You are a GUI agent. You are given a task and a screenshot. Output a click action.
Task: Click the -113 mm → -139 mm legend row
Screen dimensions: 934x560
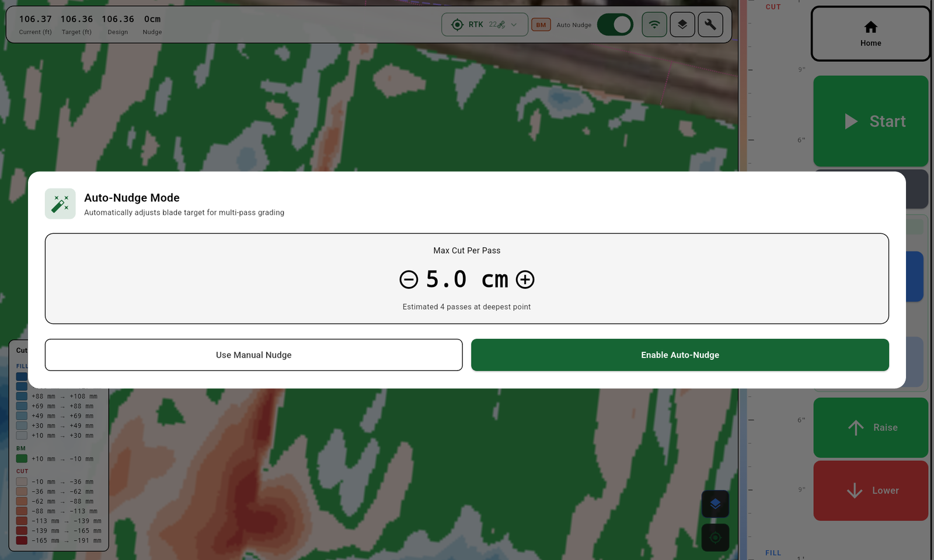pyautogui.click(x=59, y=521)
